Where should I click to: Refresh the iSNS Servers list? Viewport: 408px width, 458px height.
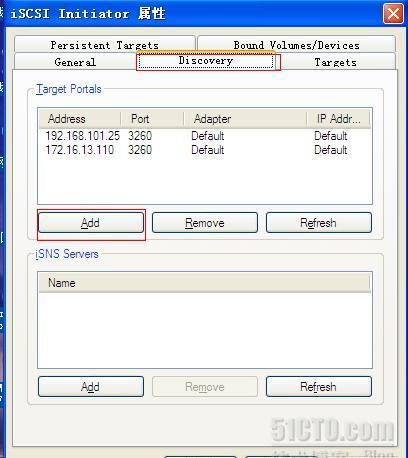coord(319,387)
